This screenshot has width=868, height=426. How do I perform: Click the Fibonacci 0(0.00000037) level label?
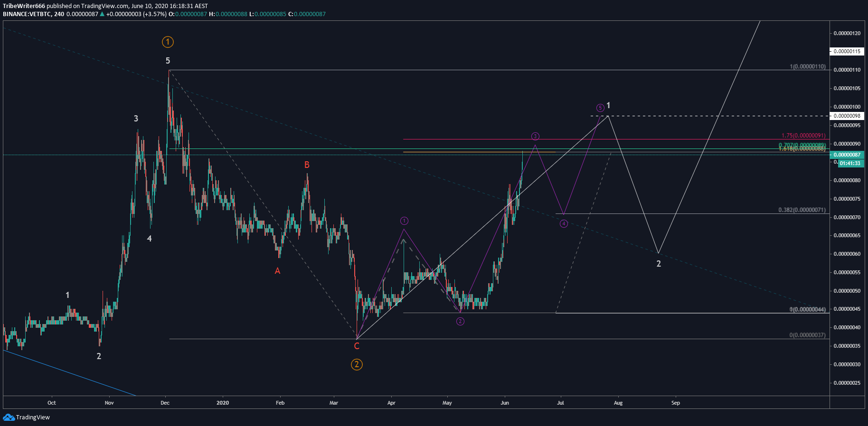tap(808, 335)
